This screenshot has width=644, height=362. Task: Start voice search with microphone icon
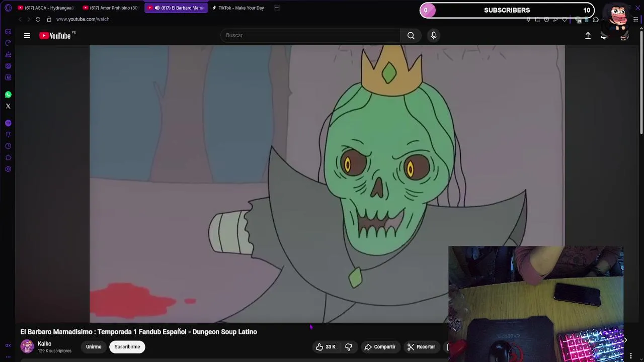434,35
